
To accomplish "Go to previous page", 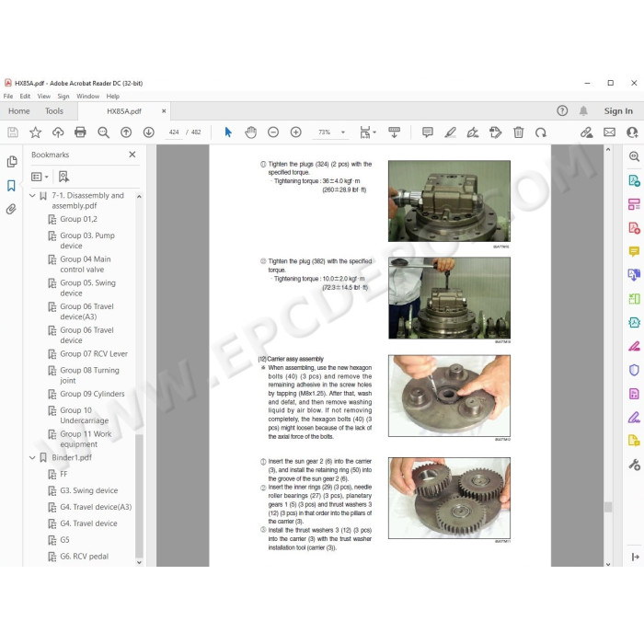I will click(126, 132).
